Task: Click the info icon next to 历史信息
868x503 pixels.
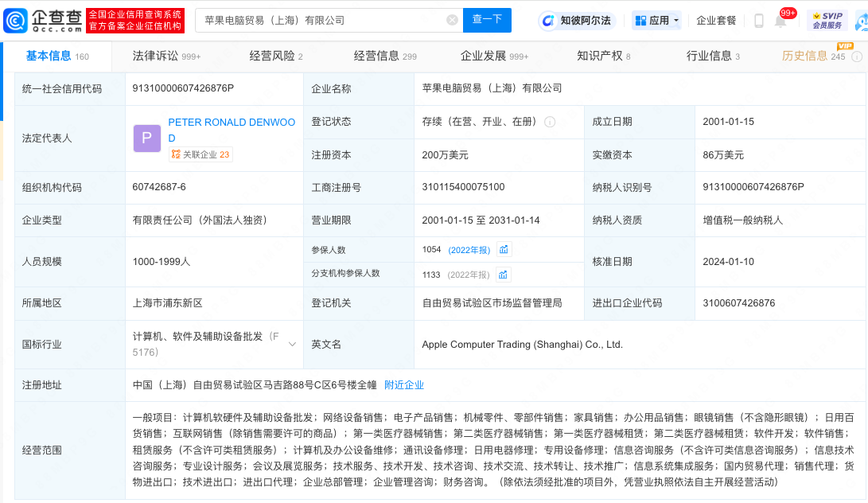Action: [x=856, y=57]
